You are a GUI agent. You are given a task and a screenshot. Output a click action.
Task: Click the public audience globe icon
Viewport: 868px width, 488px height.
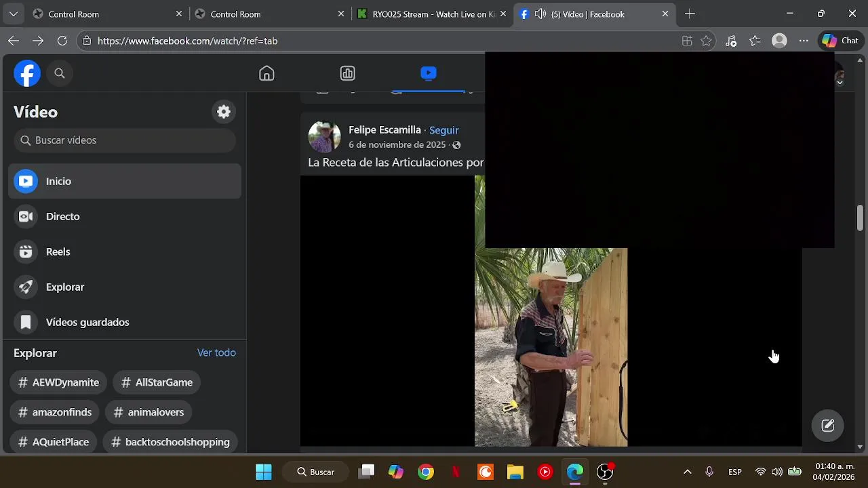click(456, 145)
